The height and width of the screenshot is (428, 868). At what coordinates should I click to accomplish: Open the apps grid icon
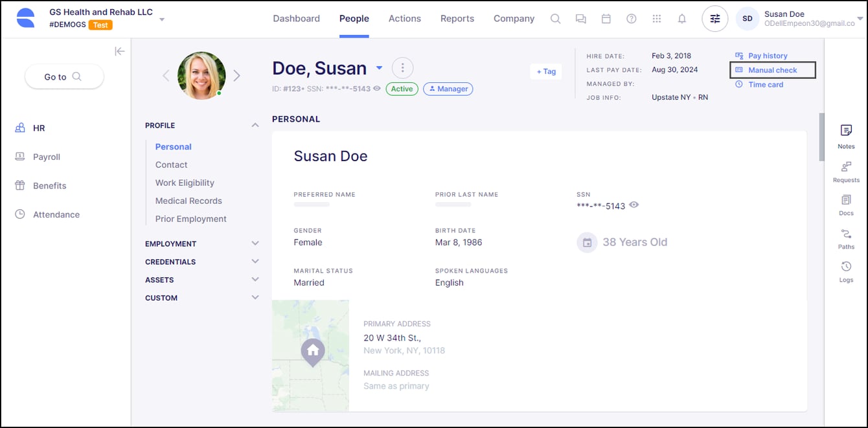coord(656,19)
